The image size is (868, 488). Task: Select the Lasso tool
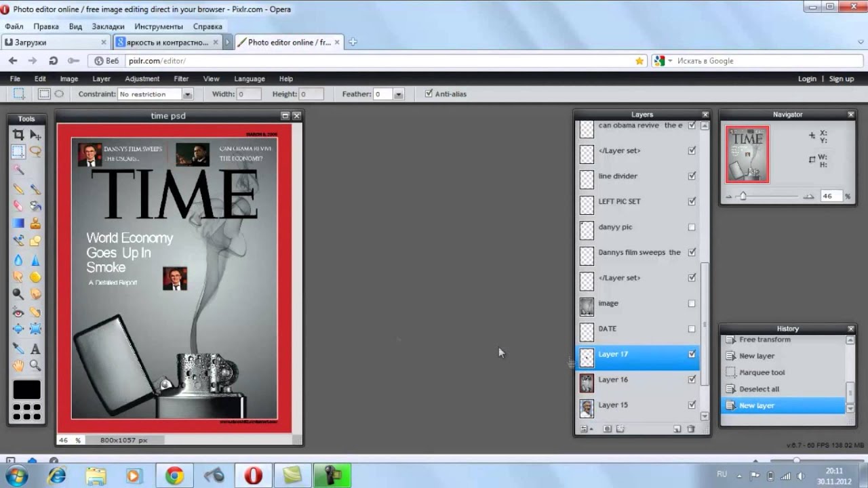35,152
